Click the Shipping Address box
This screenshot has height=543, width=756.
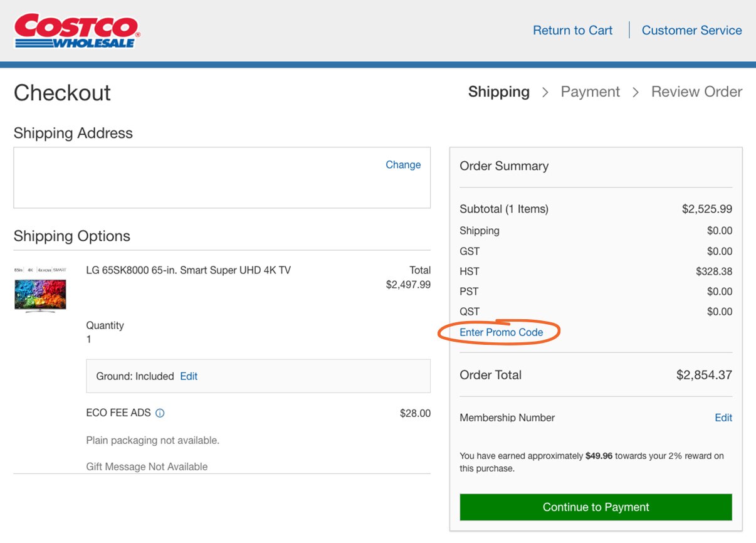[222, 177]
